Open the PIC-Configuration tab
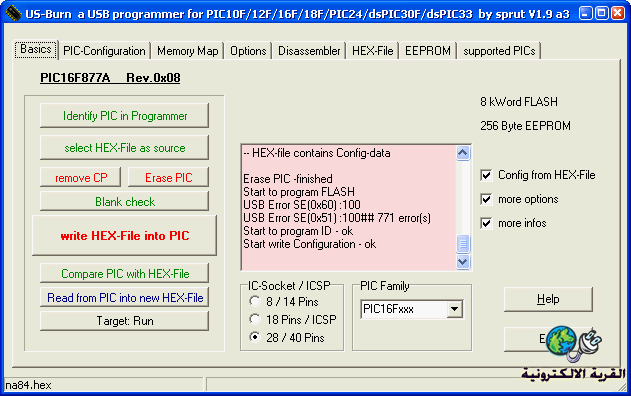 [104, 51]
